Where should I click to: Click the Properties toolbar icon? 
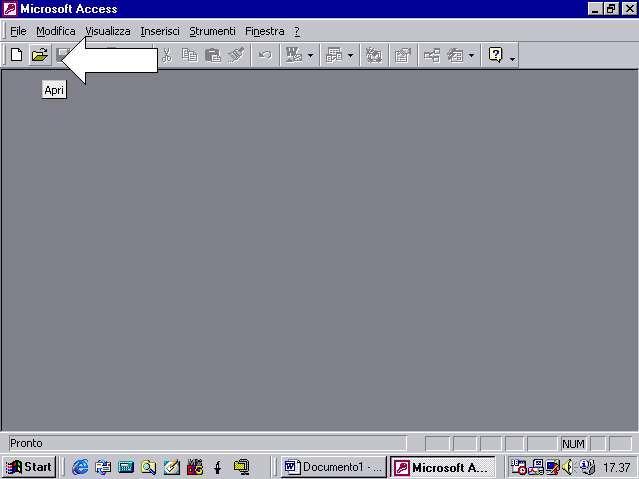403,55
